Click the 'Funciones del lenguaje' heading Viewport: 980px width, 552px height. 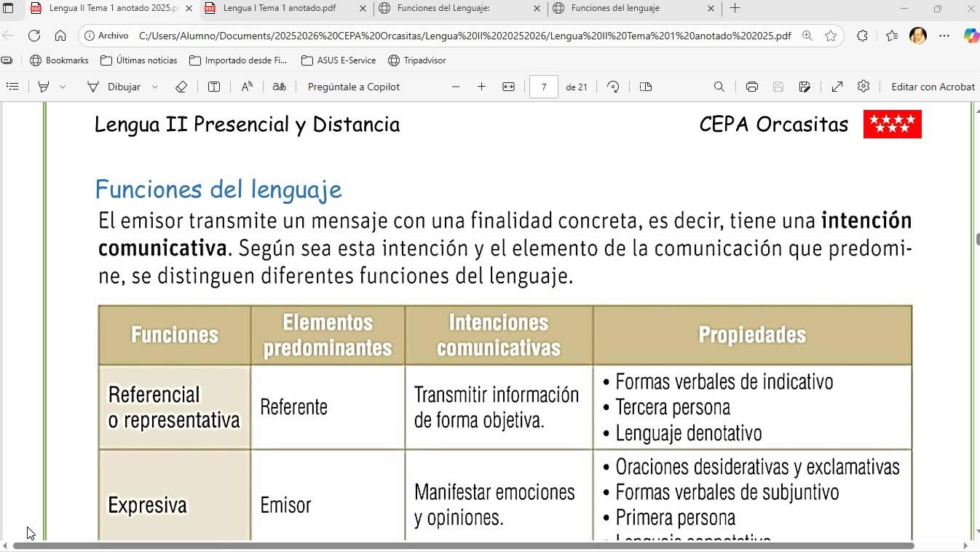218,189
